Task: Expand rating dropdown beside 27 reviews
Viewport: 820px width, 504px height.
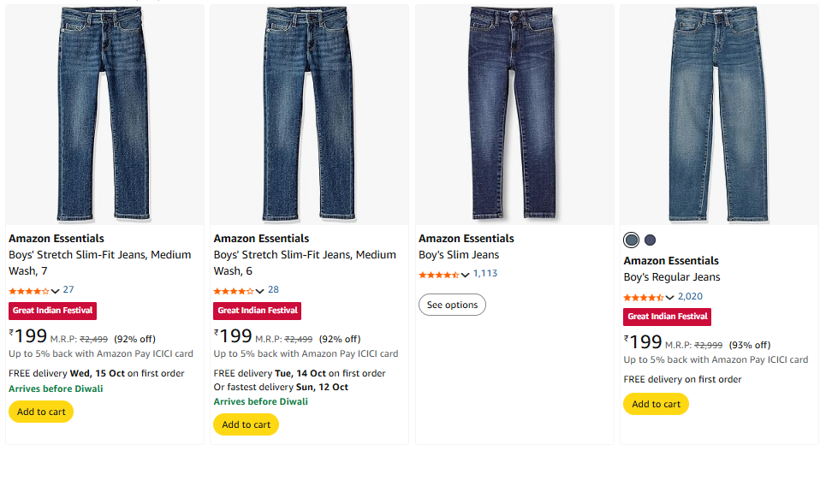Action: tap(56, 291)
